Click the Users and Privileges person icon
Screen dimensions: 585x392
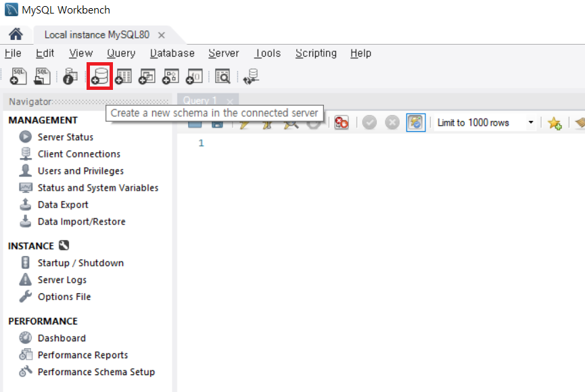pos(26,170)
